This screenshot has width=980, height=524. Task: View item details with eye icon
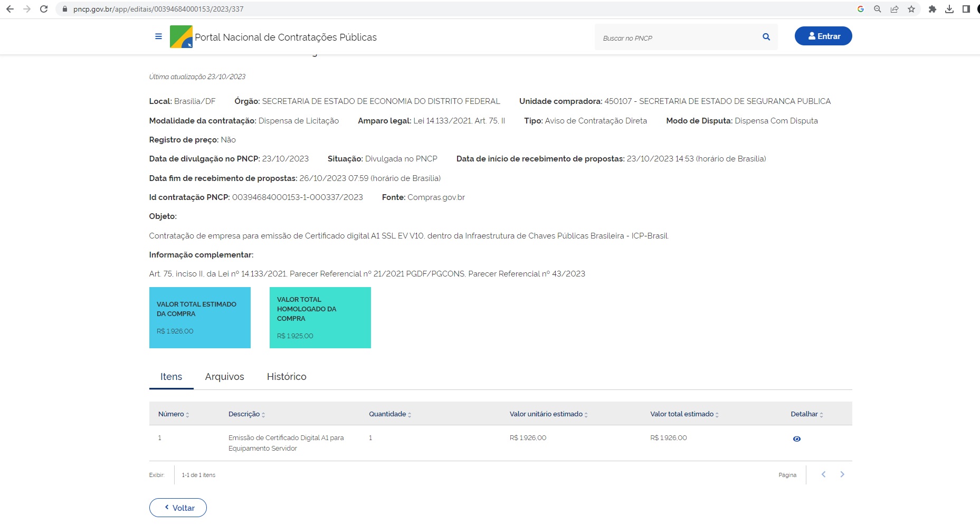797,439
